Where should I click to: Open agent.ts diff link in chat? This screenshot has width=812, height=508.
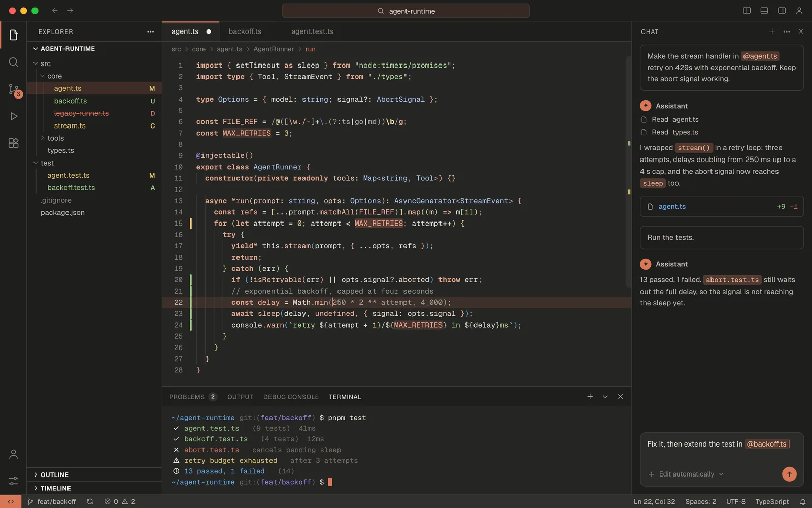tap(722, 207)
